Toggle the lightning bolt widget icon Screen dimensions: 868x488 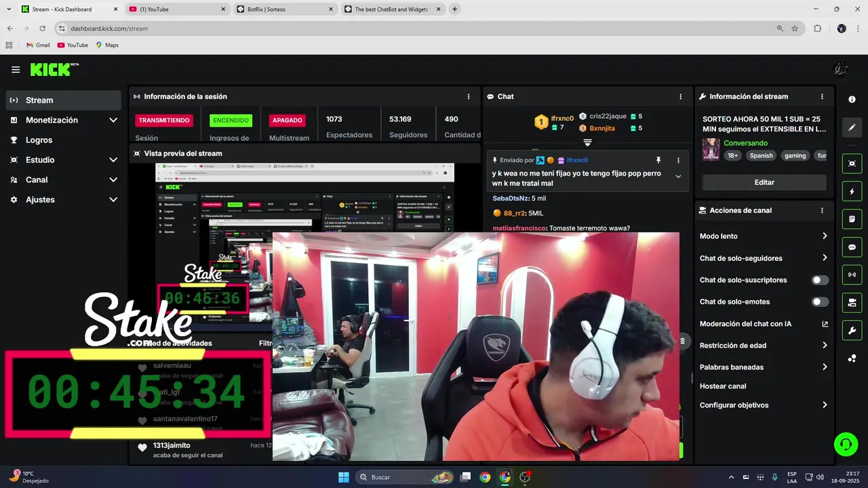pyautogui.click(x=852, y=192)
